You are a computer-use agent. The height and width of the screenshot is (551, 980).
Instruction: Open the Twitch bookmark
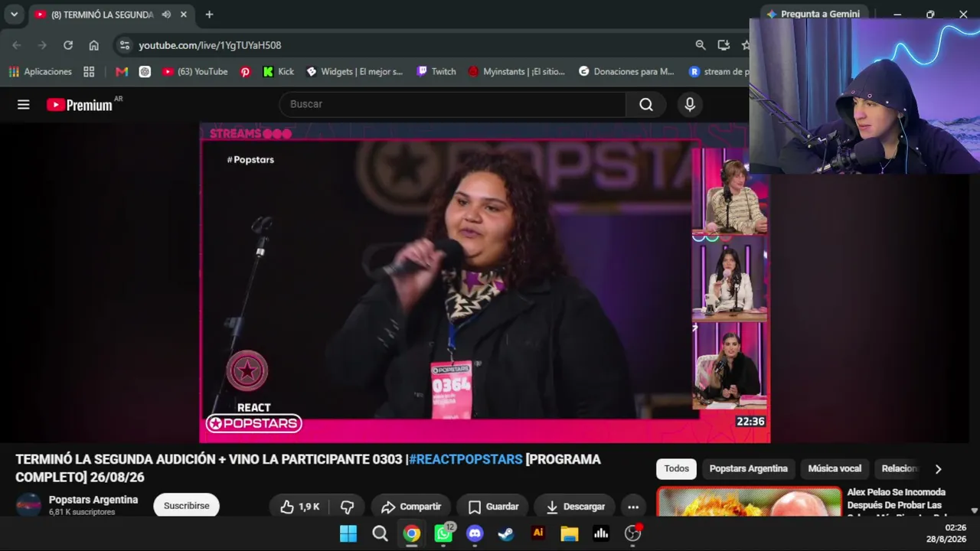tap(436, 71)
